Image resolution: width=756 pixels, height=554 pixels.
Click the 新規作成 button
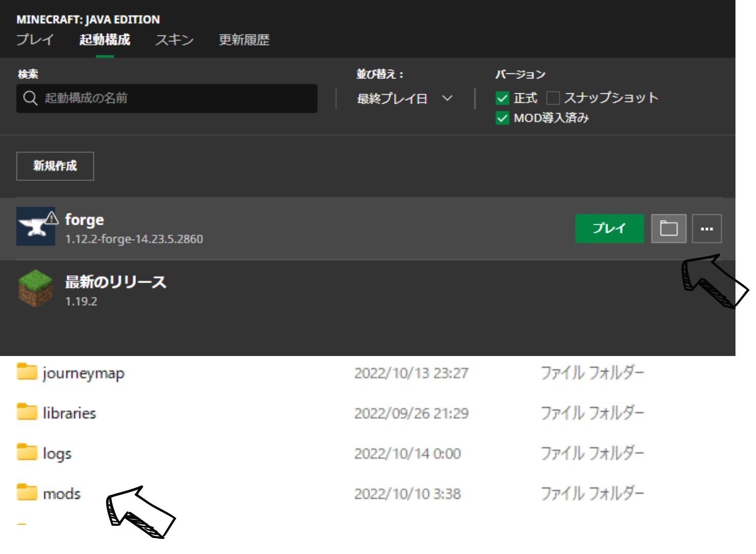pyautogui.click(x=55, y=166)
